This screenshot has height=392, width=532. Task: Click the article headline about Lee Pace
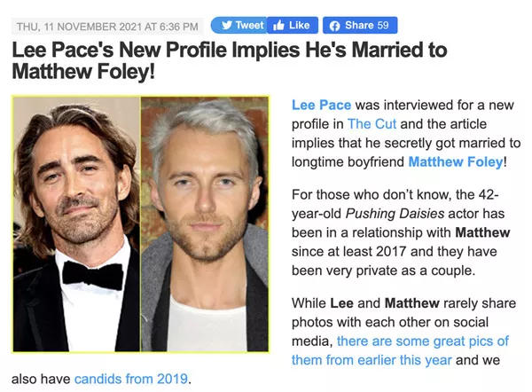tap(230, 60)
